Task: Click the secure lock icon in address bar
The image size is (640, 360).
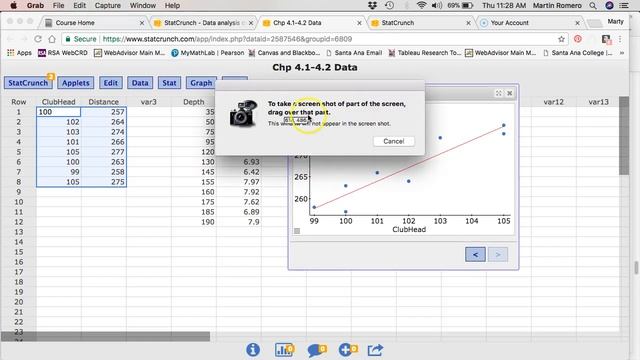Action: pos(68,39)
